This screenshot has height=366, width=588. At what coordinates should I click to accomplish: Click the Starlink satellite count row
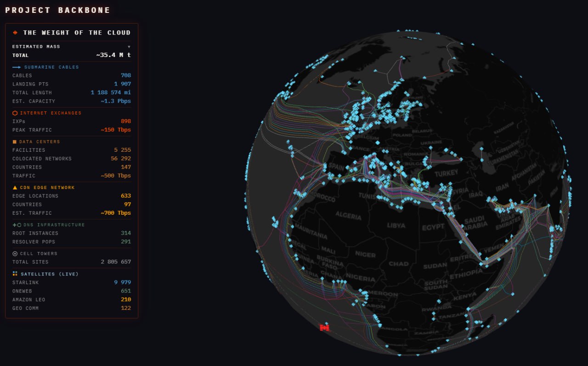click(x=71, y=282)
